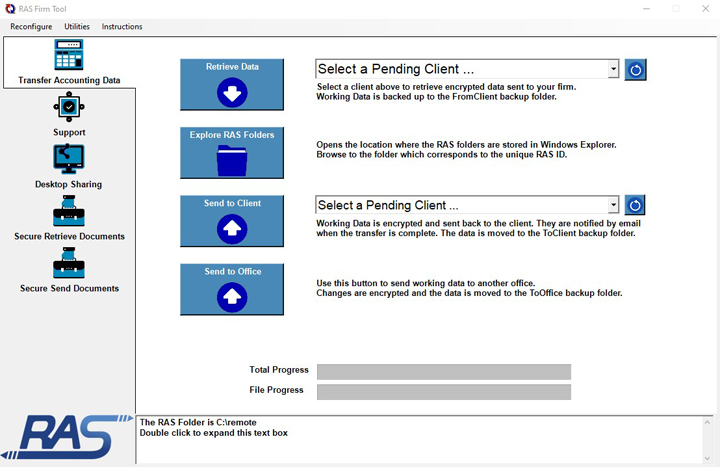Open the Desktop Sharing monitor icon
The image size is (720, 467).
coord(69,159)
